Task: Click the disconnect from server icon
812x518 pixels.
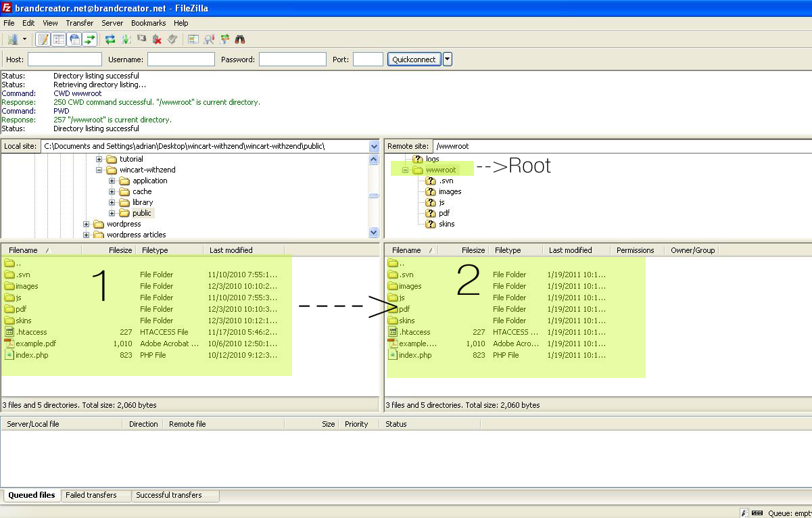Action: 157,39
